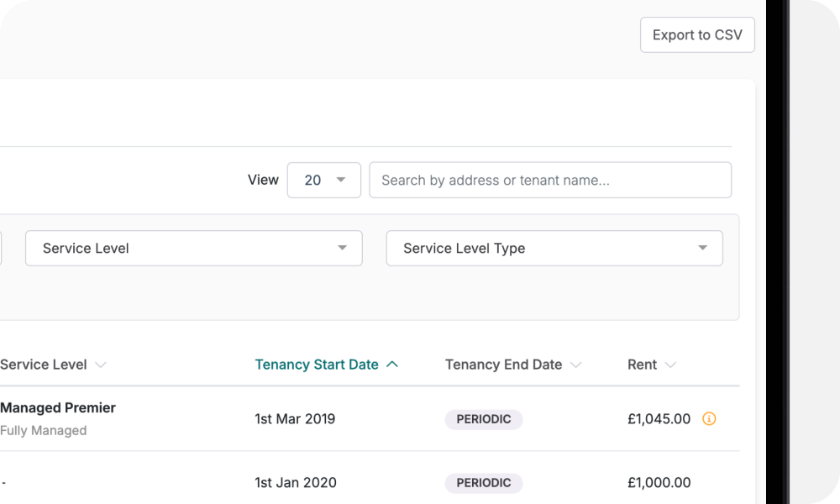
Task: Click the £1,000.00 rent value
Action: pyautogui.click(x=659, y=482)
